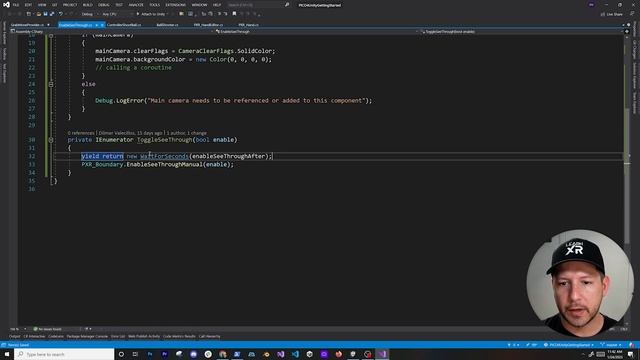Open the ANALYZE menu
The width and height of the screenshot is (640, 360).
click(x=136, y=5)
